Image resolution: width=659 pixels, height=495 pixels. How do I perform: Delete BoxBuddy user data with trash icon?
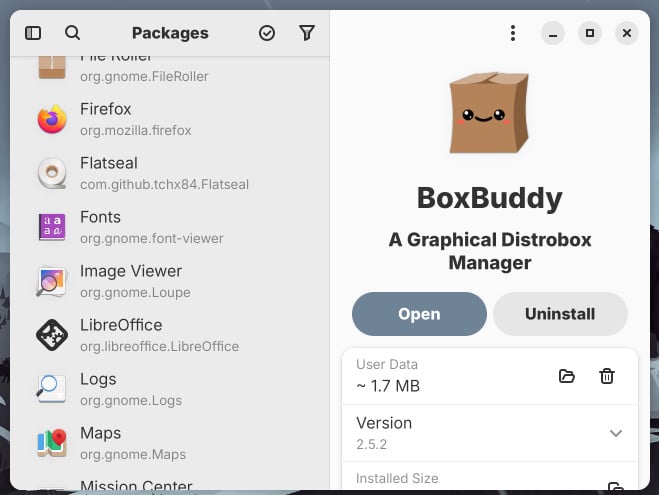[606, 376]
